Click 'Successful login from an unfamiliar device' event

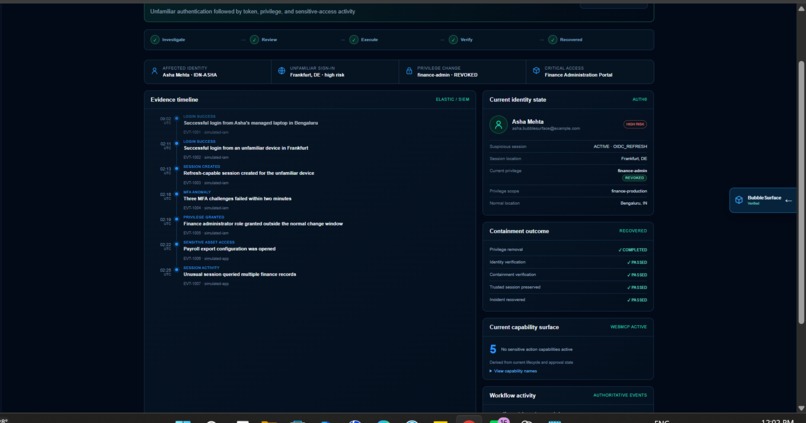(246, 148)
